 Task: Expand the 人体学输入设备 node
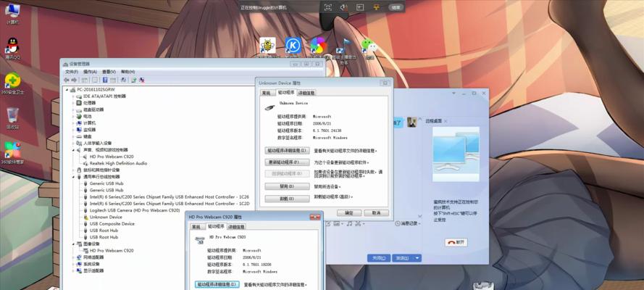point(73,144)
